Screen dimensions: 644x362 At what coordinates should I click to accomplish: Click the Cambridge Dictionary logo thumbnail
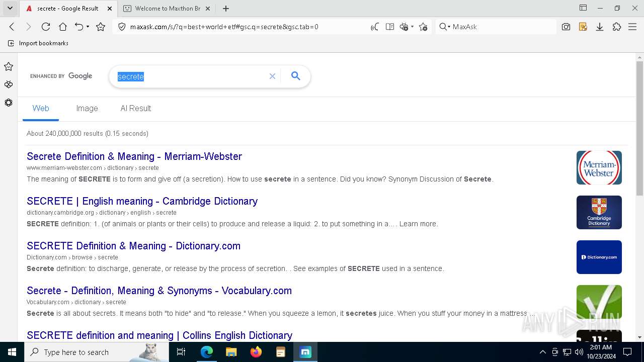click(x=599, y=212)
